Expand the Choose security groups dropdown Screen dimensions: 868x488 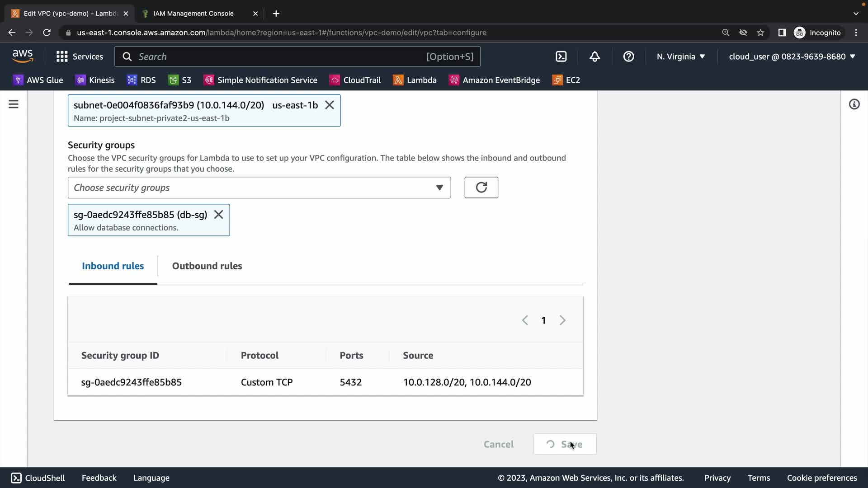click(x=259, y=188)
